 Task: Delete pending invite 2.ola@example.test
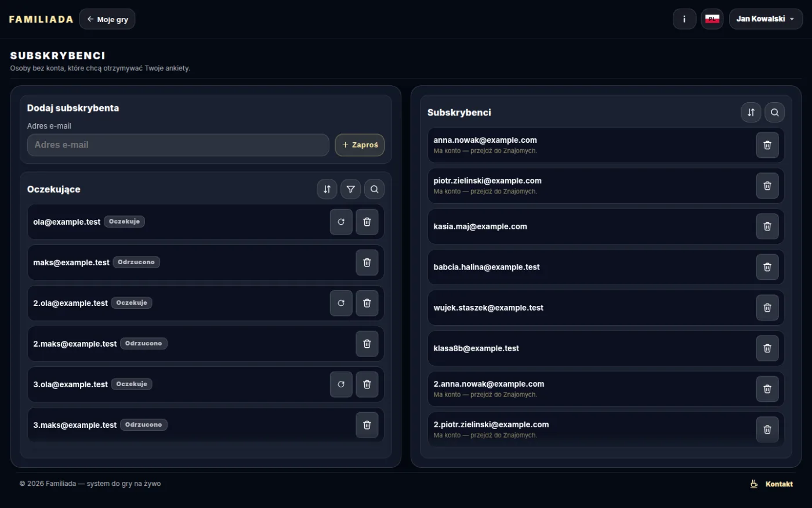[367, 303]
